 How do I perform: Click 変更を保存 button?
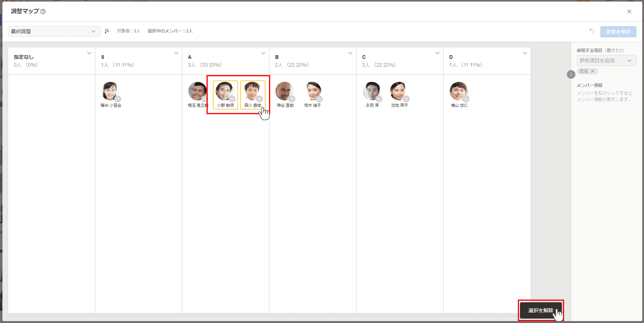[x=618, y=32]
